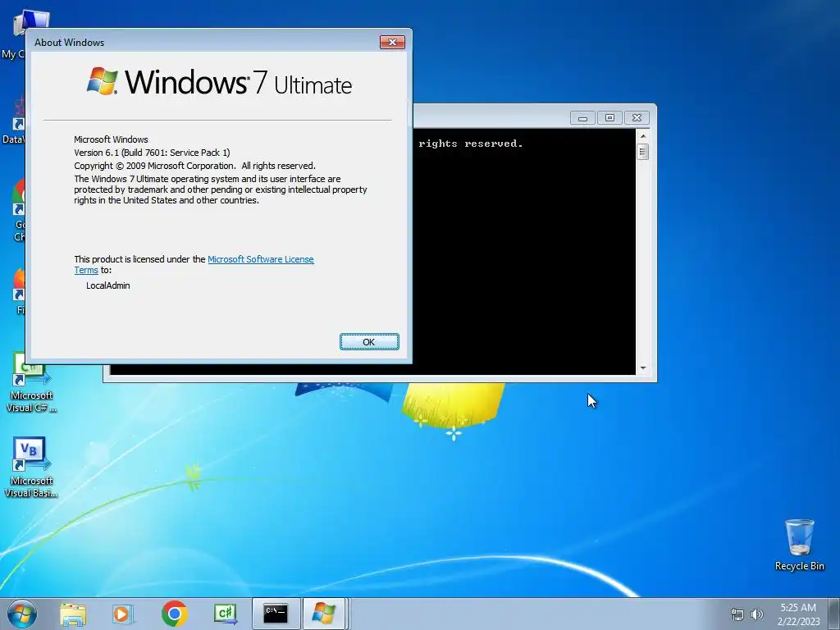Open Microsoft Software License Terms link

tap(260, 259)
